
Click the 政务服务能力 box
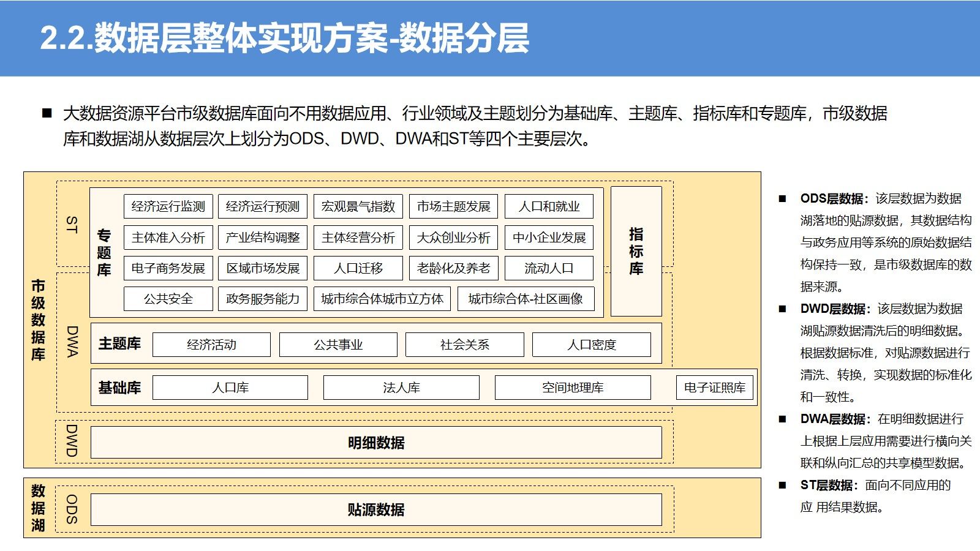(x=263, y=299)
